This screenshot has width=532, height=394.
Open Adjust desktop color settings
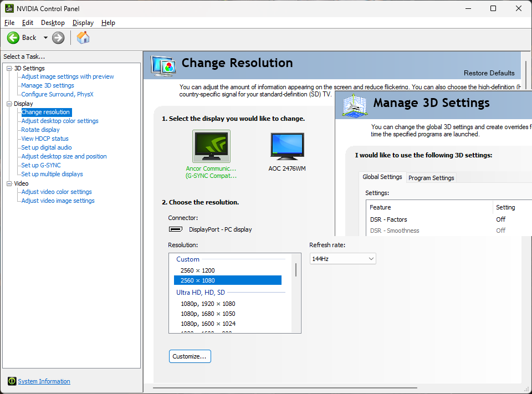click(x=60, y=121)
